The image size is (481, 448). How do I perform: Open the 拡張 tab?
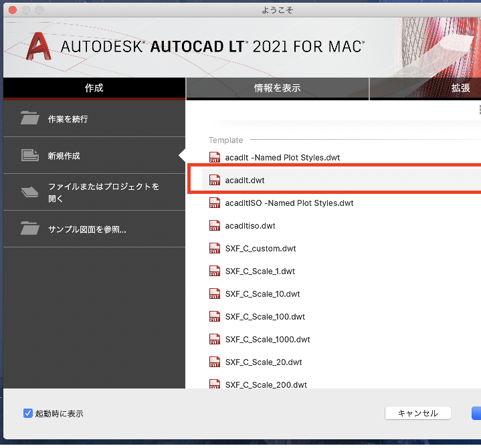coord(425,88)
